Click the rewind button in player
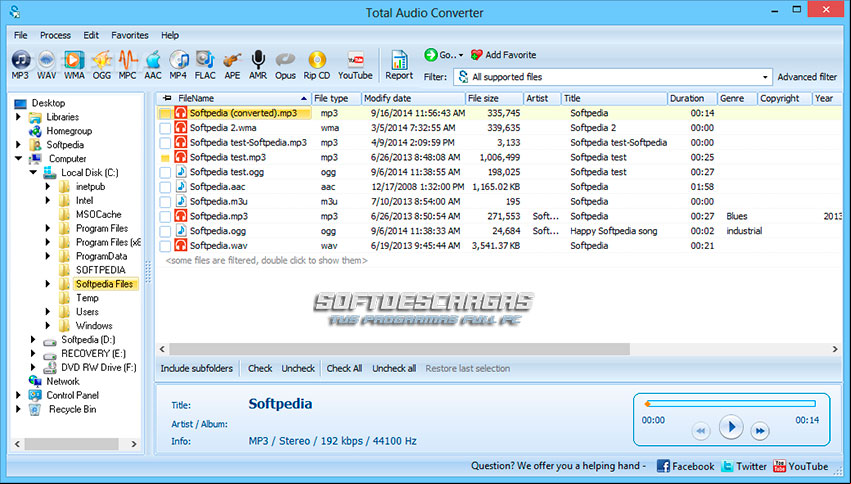Screen dimensions: 851x484 701,431
